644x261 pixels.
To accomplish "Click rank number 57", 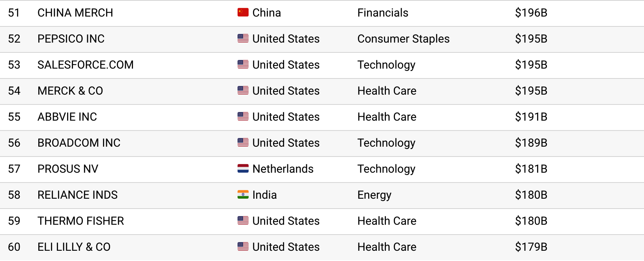I will pyautogui.click(x=14, y=169).
